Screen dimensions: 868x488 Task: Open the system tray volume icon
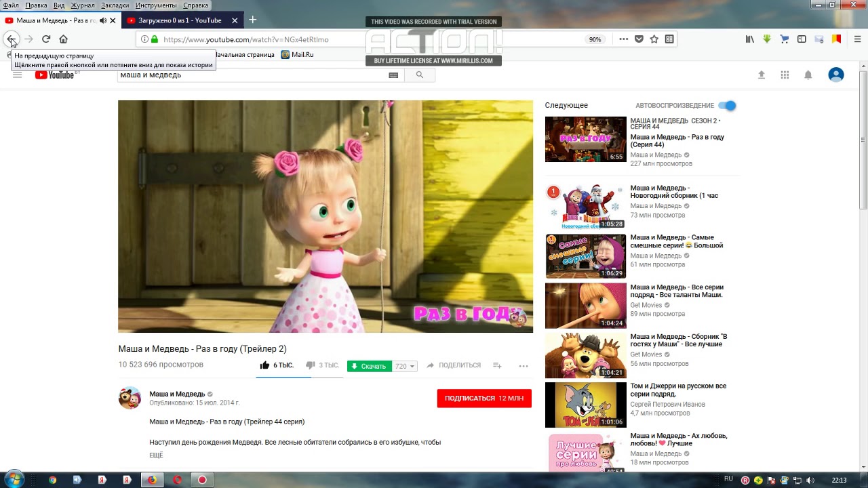pyautogui.click(x=810, y=480)
